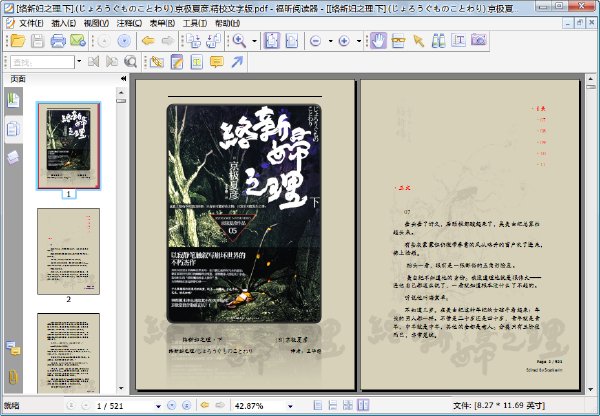
Task: Open the Layers side panel tab
Action: pyautogui.click(x=13, y=157)
